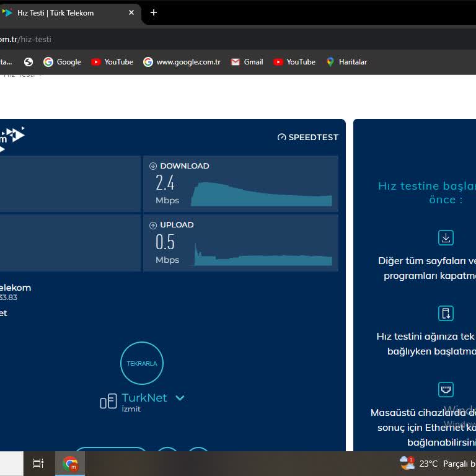Click the TEKRARLA button to rerun test
Screen dimensions: 476x476
click(142, 363)
